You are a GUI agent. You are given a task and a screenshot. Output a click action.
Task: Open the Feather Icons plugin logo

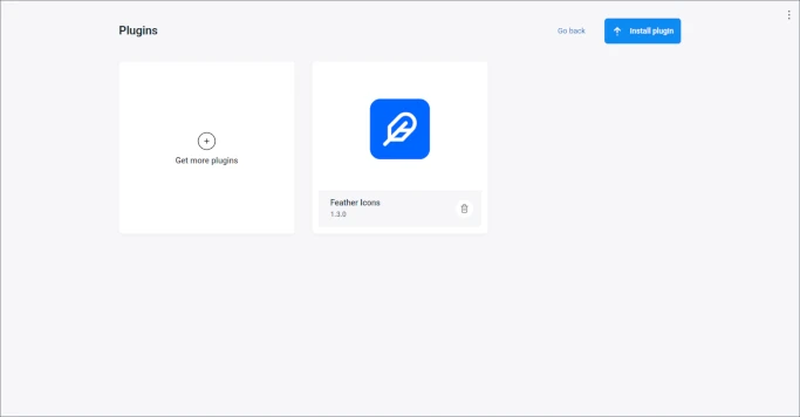coord(399,129)
